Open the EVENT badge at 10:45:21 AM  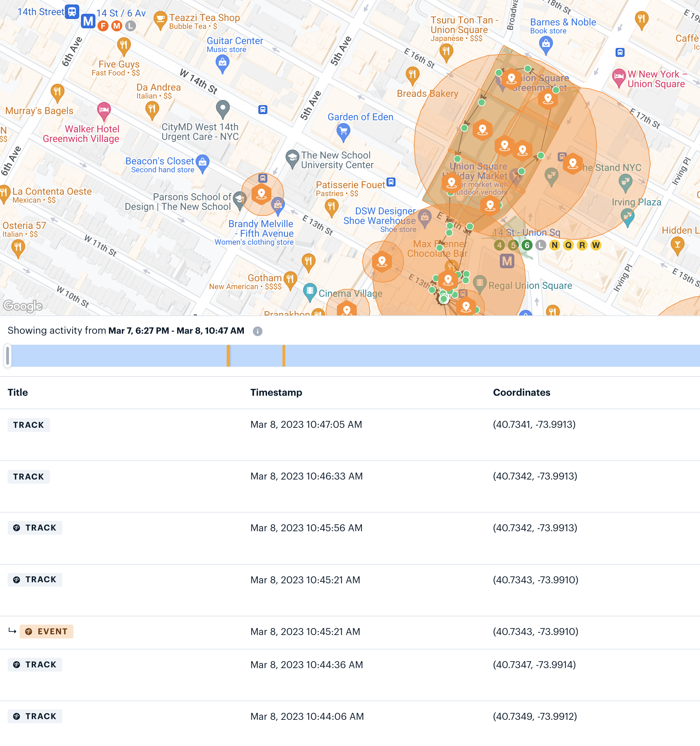tap(47, 632)
